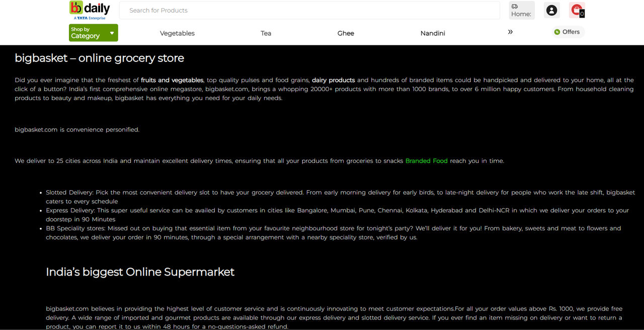The image size is (644, 330).
Task: Select the Vegetables category tab
Action: pos(177,33)
